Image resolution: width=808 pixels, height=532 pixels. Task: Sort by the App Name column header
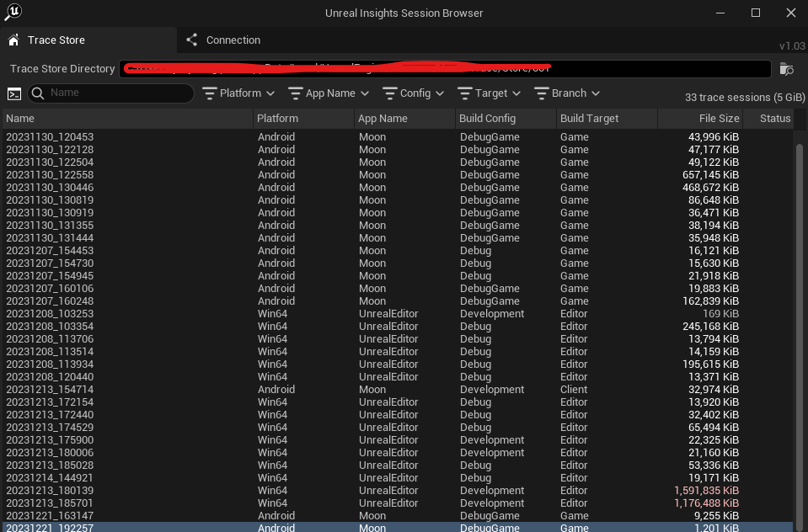(404, 119)
